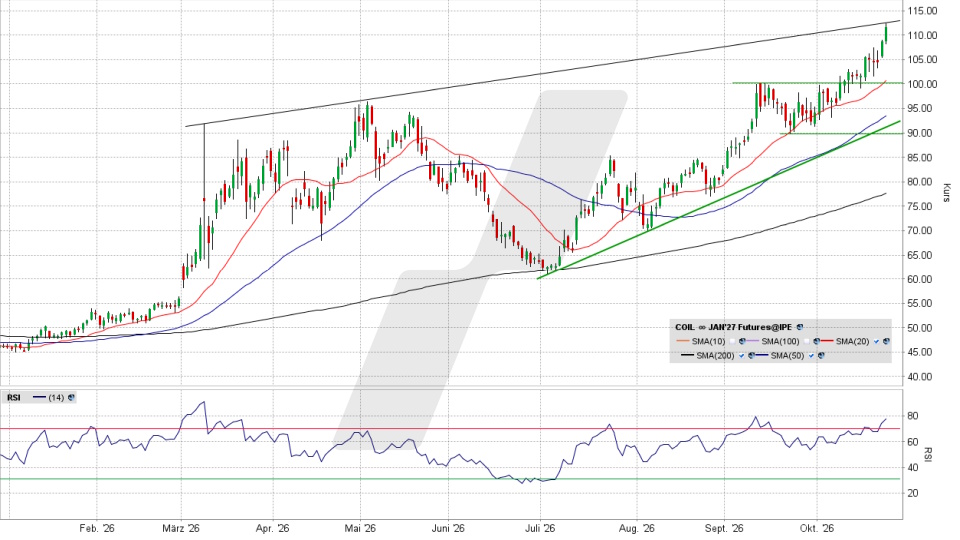
Task: Open the settings icon beside SMA(20)
Action: (886, 341)
